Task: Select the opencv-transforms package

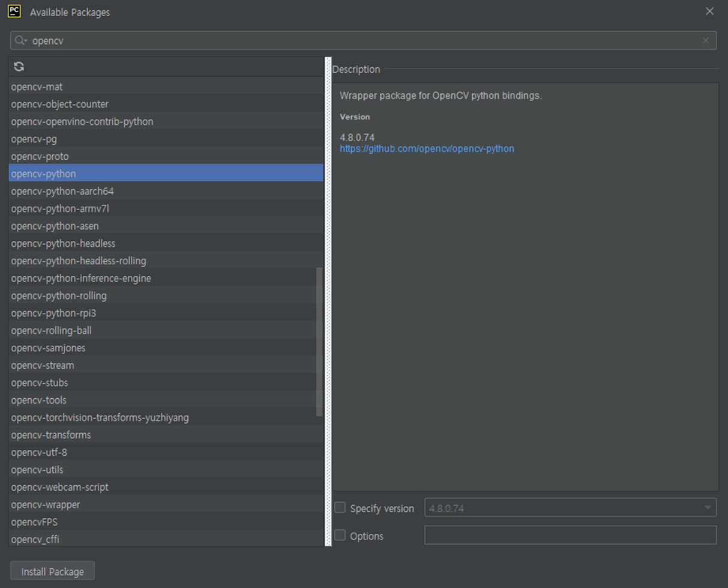Action: click(166, 435)
